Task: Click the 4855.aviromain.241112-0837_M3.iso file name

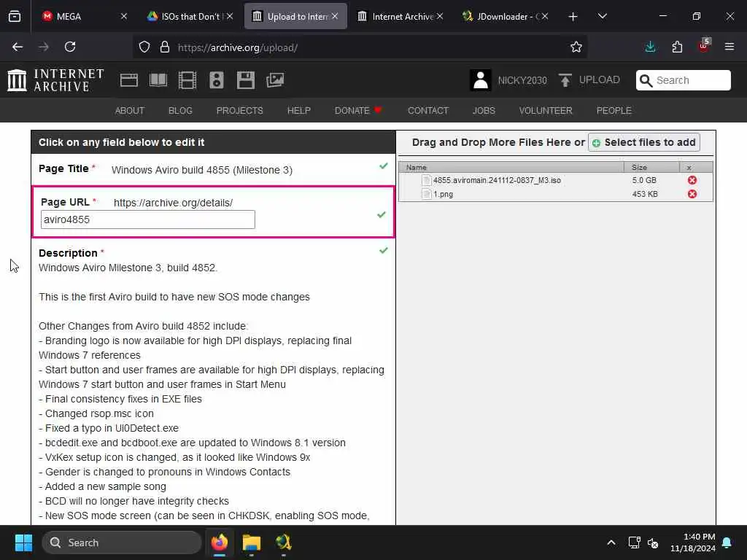Action: (497, 180)
